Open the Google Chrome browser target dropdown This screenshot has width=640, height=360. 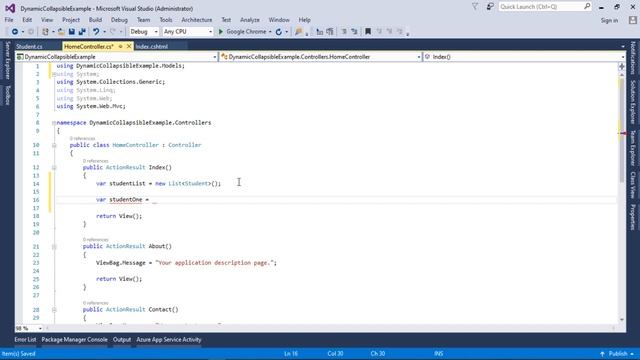[x=270, y=31]
